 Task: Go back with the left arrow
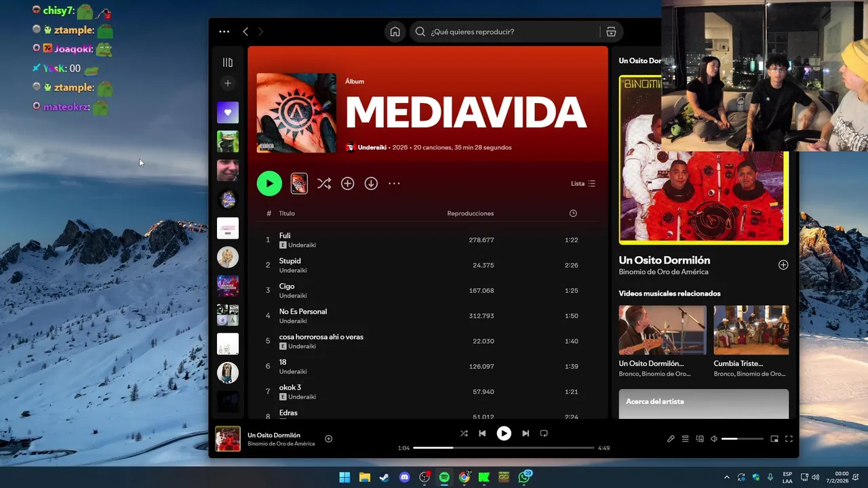click(x=245, y=32)
